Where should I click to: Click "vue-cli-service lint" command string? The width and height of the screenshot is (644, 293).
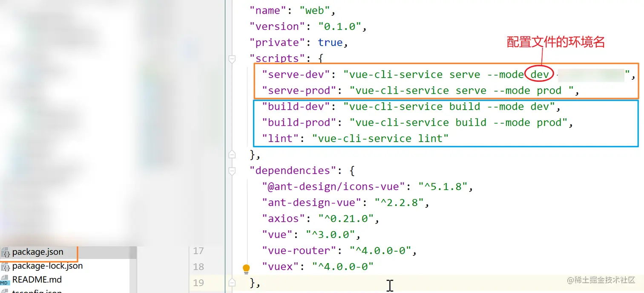point(380,139)
